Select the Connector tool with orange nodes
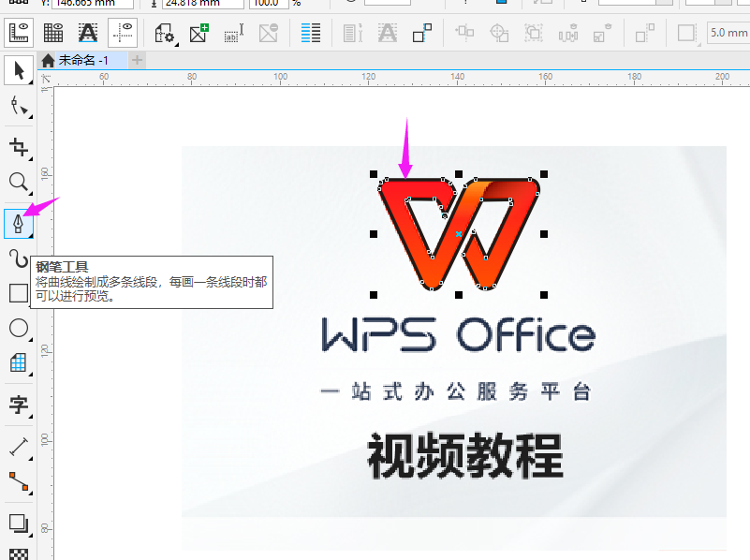This screenshot has height=560, width=750. [19, 481]
